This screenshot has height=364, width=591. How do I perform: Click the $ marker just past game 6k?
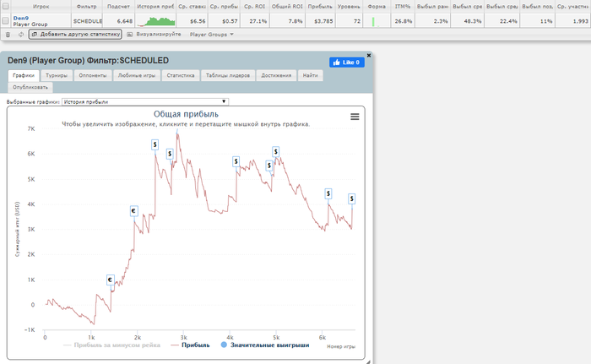[x=328, y=194]
